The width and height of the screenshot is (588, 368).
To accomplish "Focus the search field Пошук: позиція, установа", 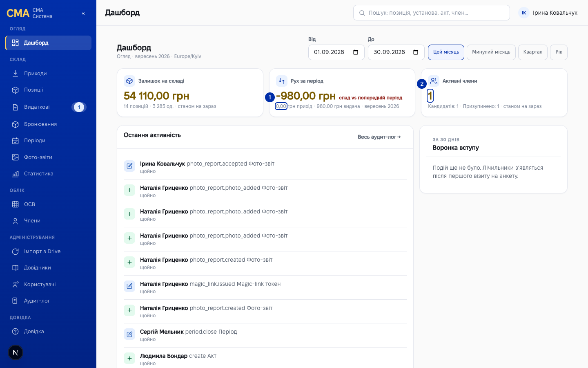I will click(x=431, y=13).
